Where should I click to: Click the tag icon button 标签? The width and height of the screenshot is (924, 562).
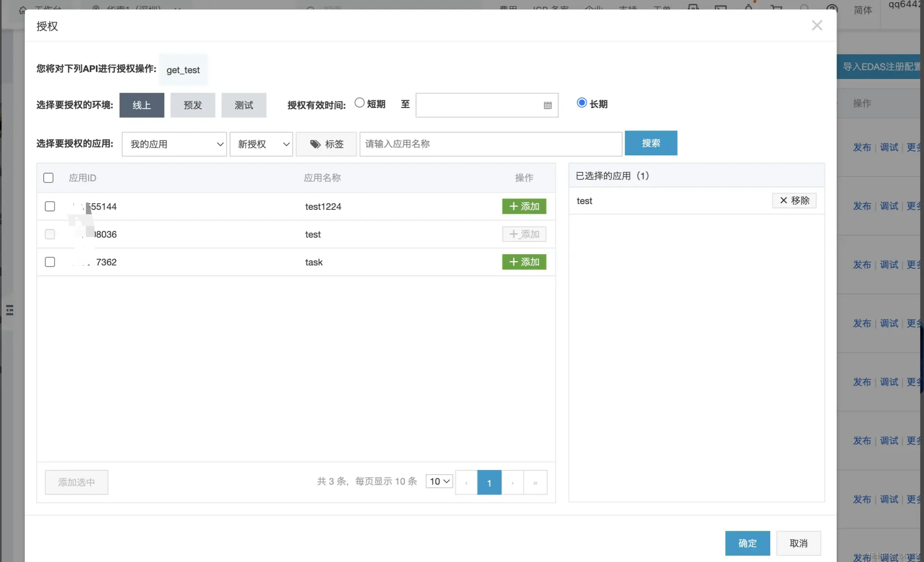(326, 144)
